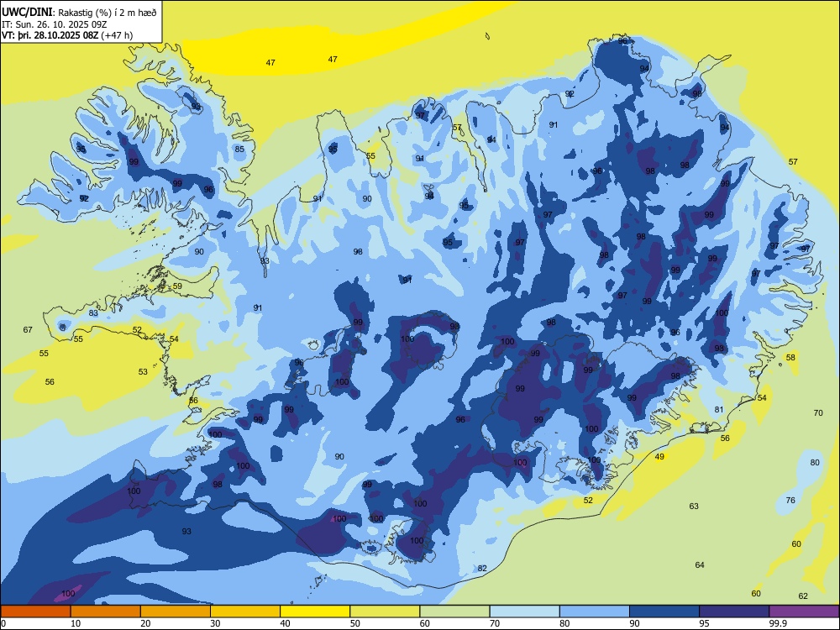Click the humidity value '76' offshore east
The width and height of the screenshot is (840, 630).
(x=790, y=501)
